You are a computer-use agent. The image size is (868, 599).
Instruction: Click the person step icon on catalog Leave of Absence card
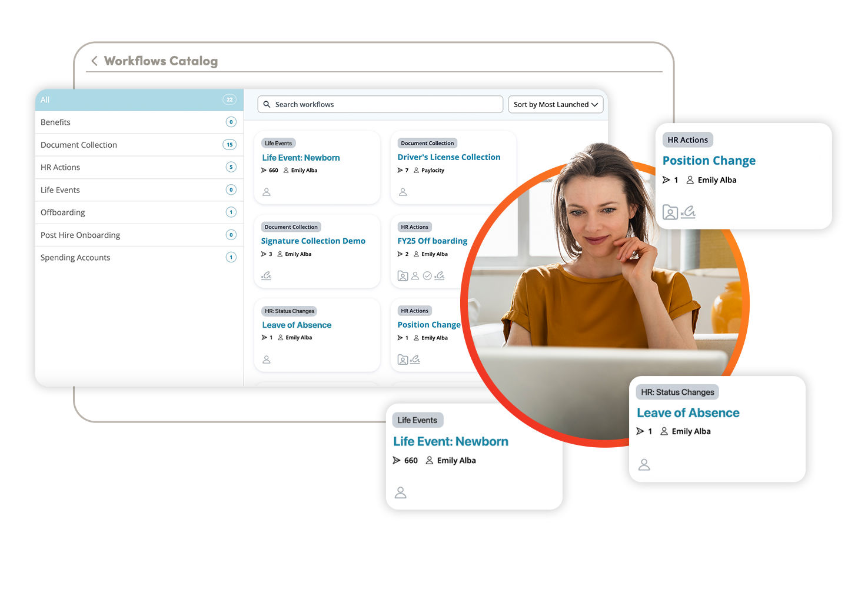tap(267, 360)
